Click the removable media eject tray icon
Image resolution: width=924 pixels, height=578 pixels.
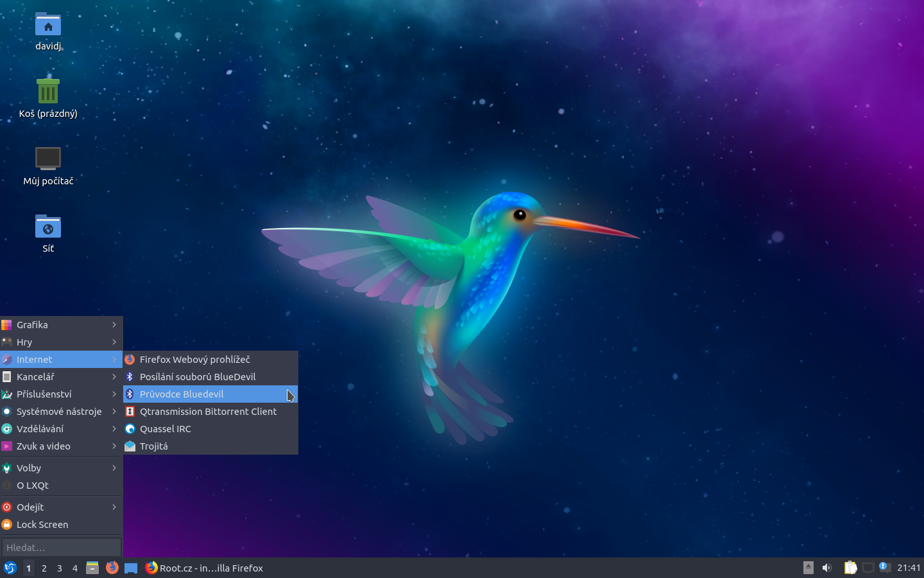808,568
